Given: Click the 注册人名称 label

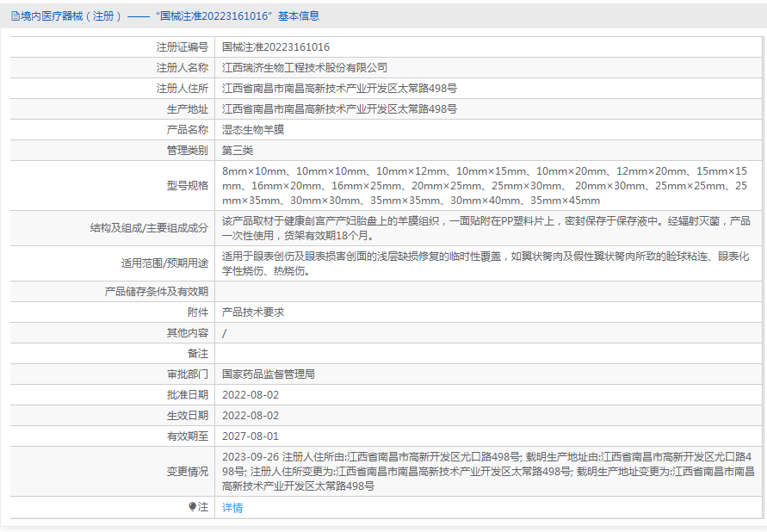Looking at the screenshot, I should pyautogui.click(x=182, y=67).
